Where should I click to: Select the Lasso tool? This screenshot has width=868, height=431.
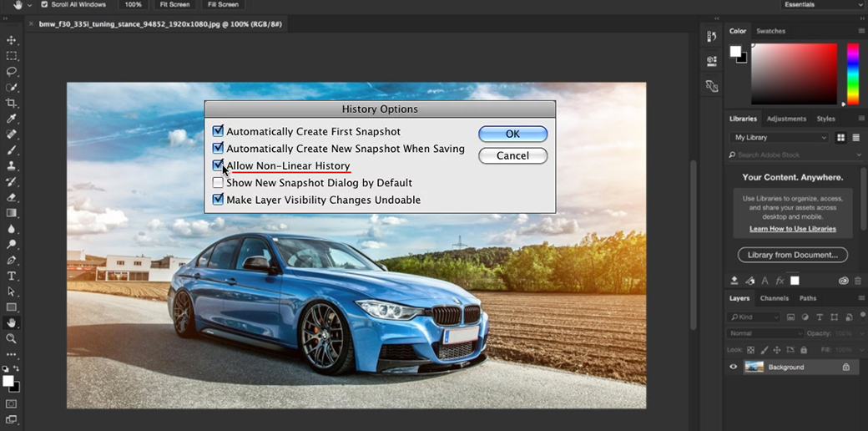12,72
